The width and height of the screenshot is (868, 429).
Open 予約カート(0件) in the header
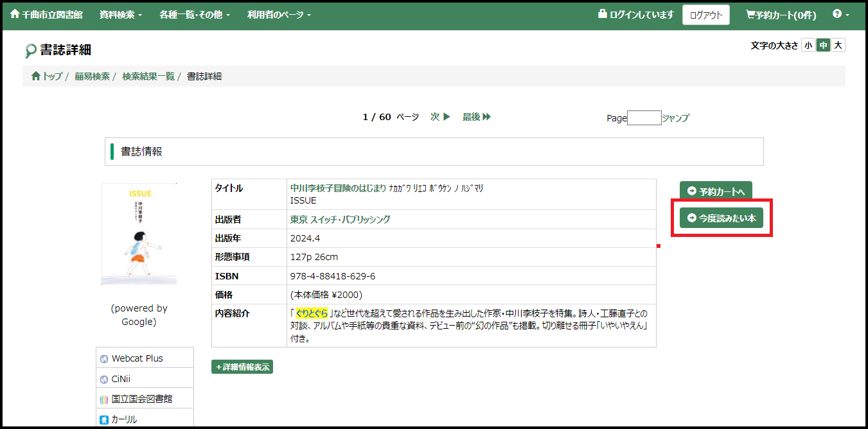click(781, 15)
